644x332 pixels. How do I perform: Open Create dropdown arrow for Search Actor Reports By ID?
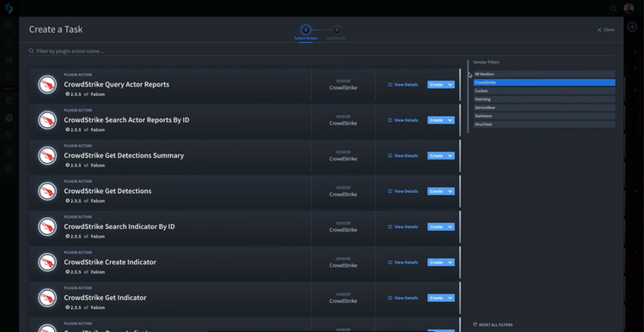(450, 120)
